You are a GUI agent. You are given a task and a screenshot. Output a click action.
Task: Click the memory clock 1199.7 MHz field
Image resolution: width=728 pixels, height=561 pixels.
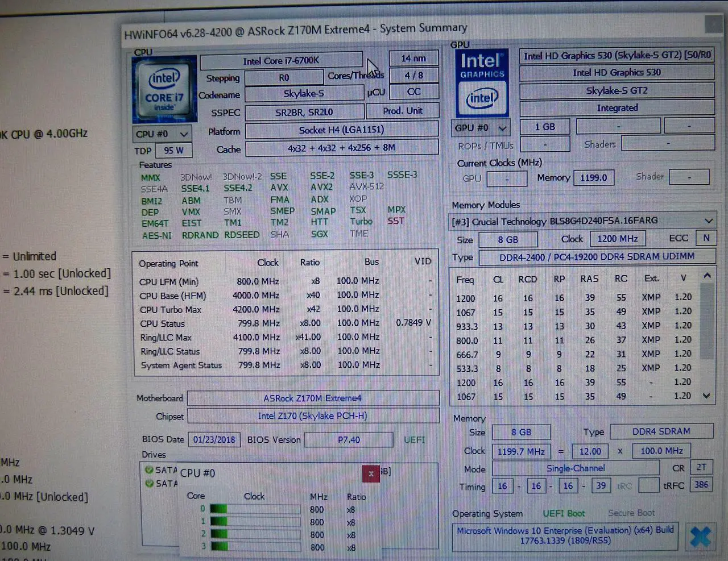click(521, 451)
